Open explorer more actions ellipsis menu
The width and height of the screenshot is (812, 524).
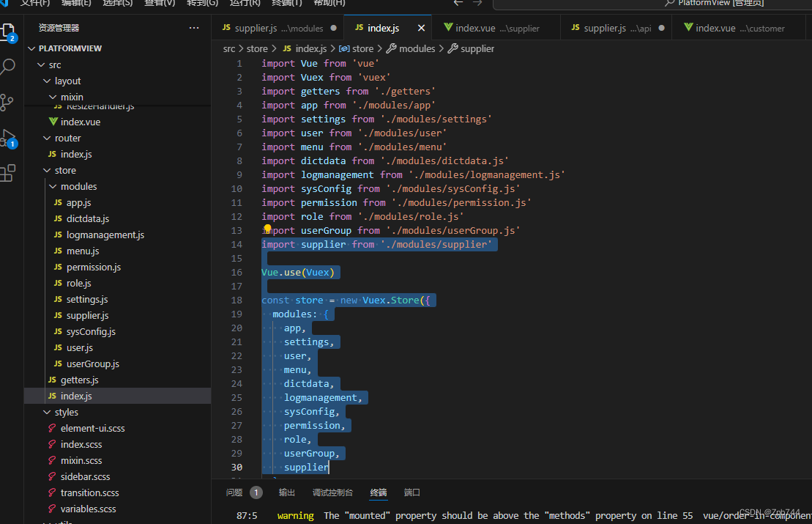[194, 28]
